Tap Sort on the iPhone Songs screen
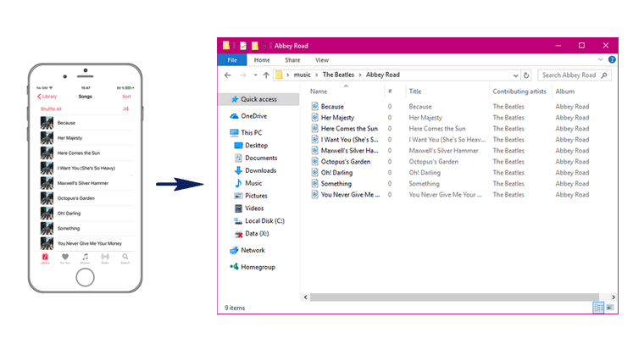Viewport: 644px width, 350px height. pyautogui.click(x=126, y=97)
